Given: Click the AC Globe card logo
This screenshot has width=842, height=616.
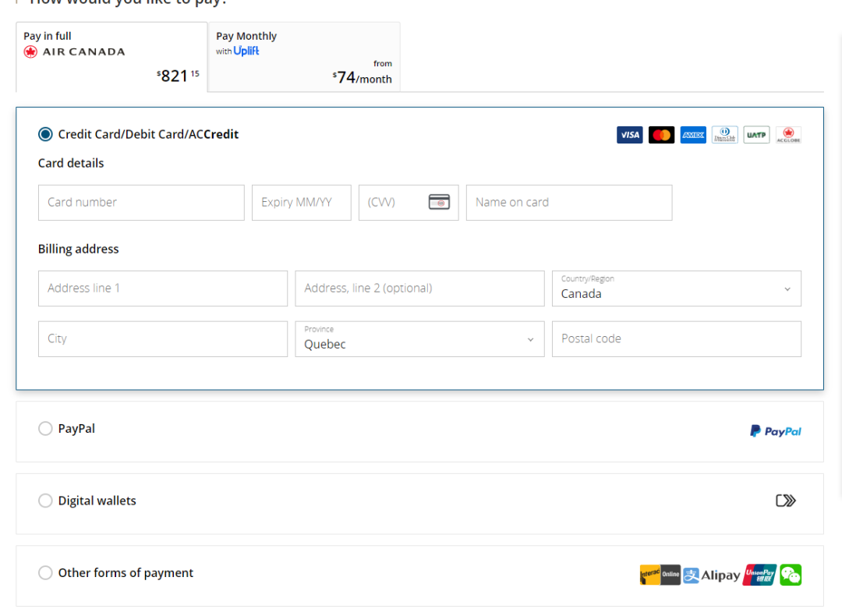Looking at the screenshot, I should [787, 135].
